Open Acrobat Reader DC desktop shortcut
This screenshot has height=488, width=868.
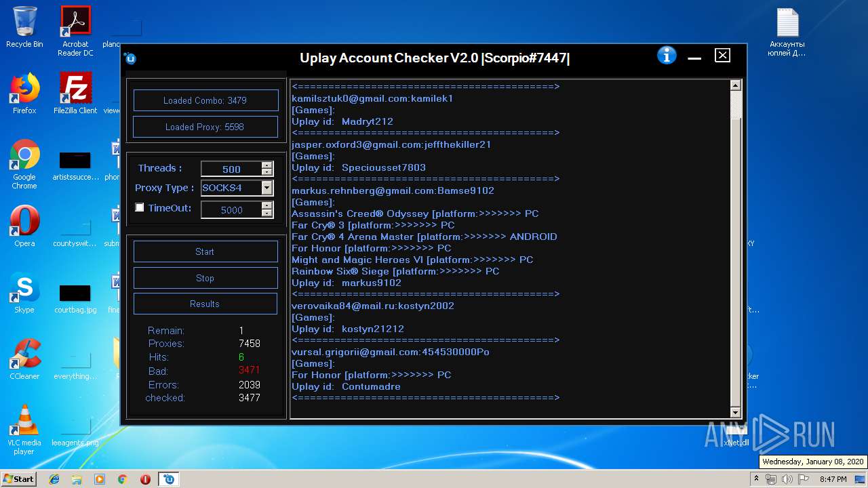click(x=75, y=31)
